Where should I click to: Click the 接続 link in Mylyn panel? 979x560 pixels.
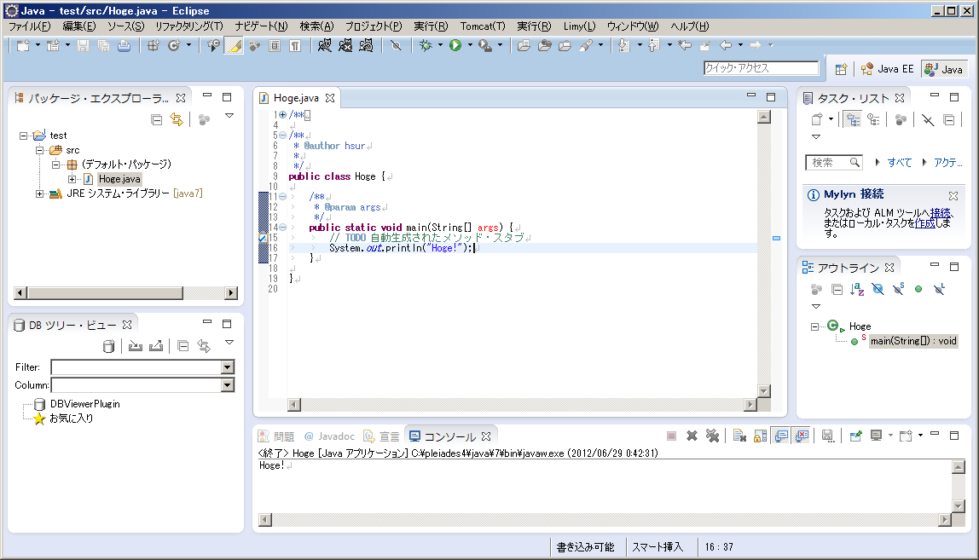940,212
